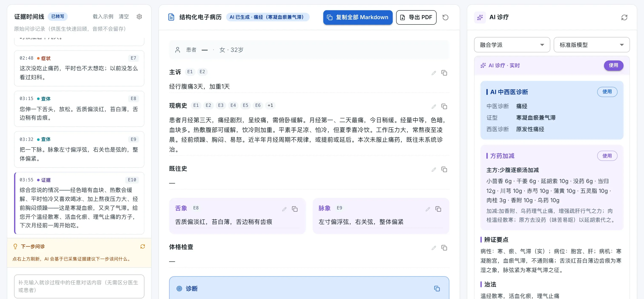
Task: Copy the 舌象 card content
Action: click(295, 209)
